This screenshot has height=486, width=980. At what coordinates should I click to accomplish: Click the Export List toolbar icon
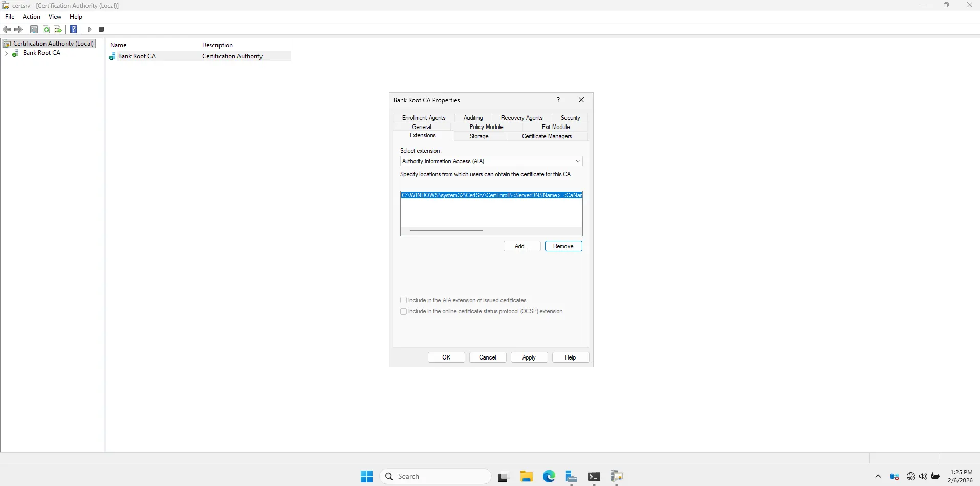coord(58,29)
